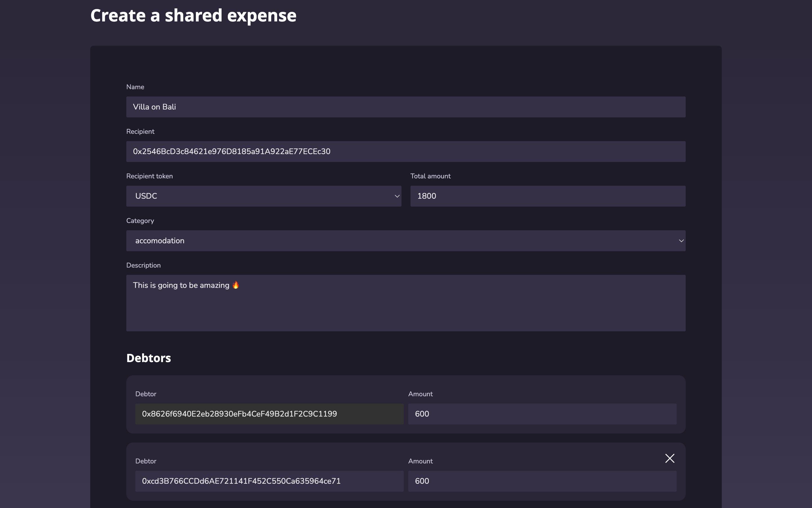Screen dimensions: 812x508
Task: Click into the Description text area
Action: tap(406, 303)
